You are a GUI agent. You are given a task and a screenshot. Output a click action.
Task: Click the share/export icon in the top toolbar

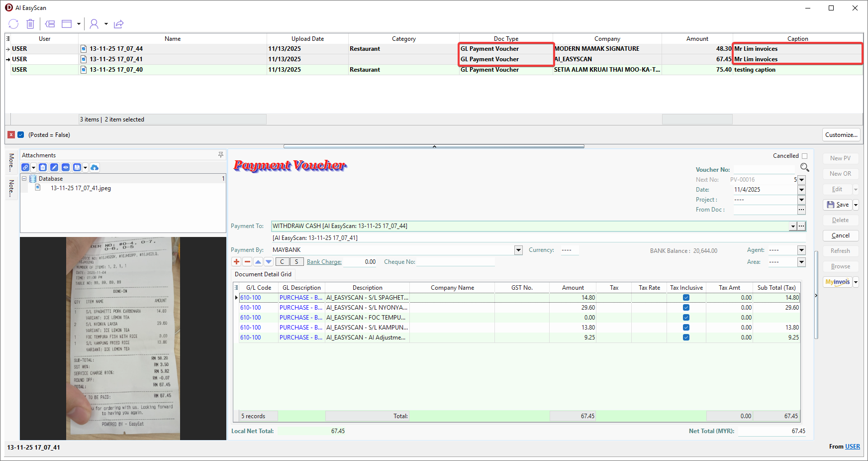pyautogui.click(x=118, y=24)
